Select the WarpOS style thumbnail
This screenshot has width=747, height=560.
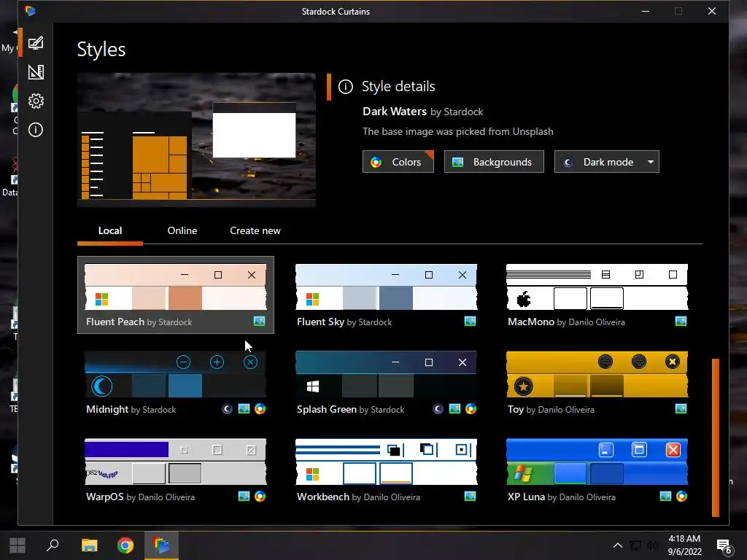click(x=175, y=462)
